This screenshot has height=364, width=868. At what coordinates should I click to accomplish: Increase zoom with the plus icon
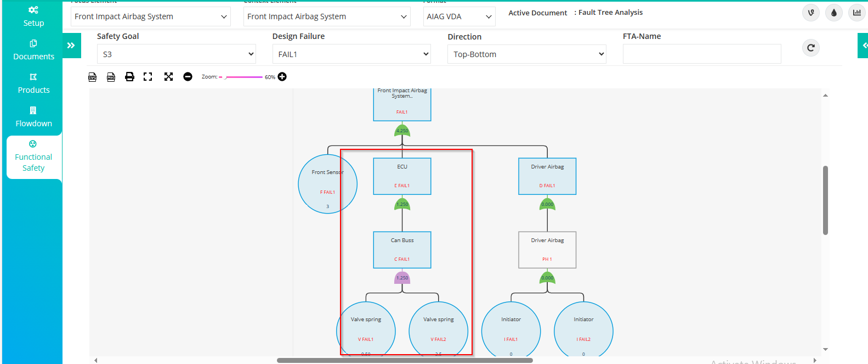(x=282, y=77)
